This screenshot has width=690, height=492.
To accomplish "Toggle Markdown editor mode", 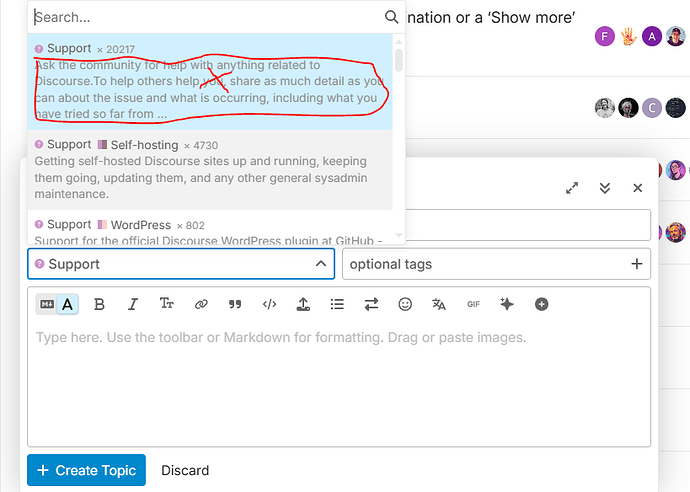I will (47, 304).
